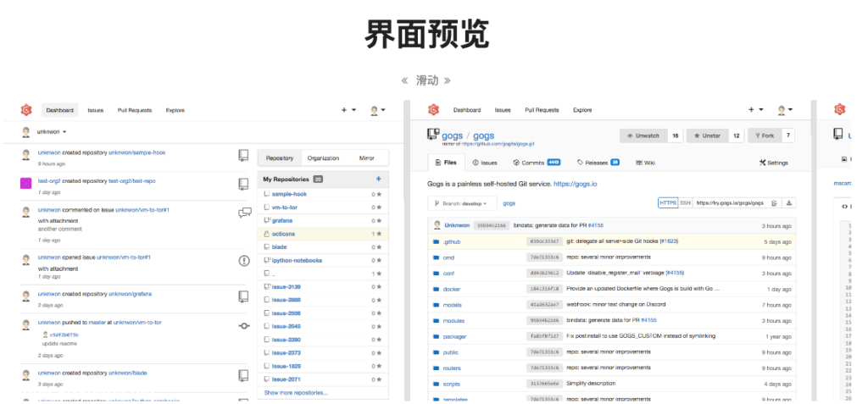Click the commit icon on the 'pushed to master' activity
868x404 pixels.
[244, 326]
